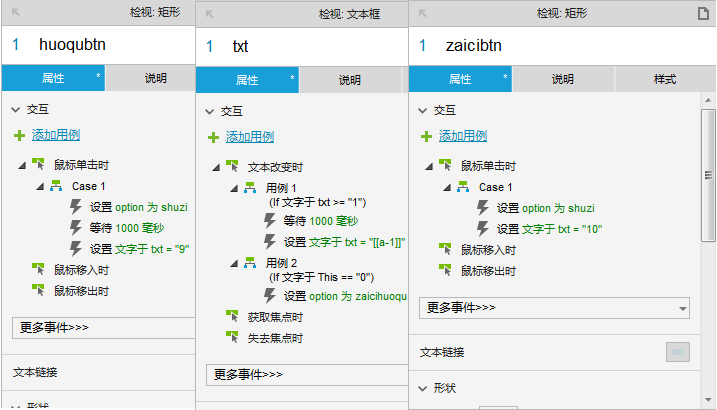Image resolution: width=717 pixels, height=410 pixels.
Task: Click green plus icon beside txt 添加用例
Action: (x=213, y=137)
